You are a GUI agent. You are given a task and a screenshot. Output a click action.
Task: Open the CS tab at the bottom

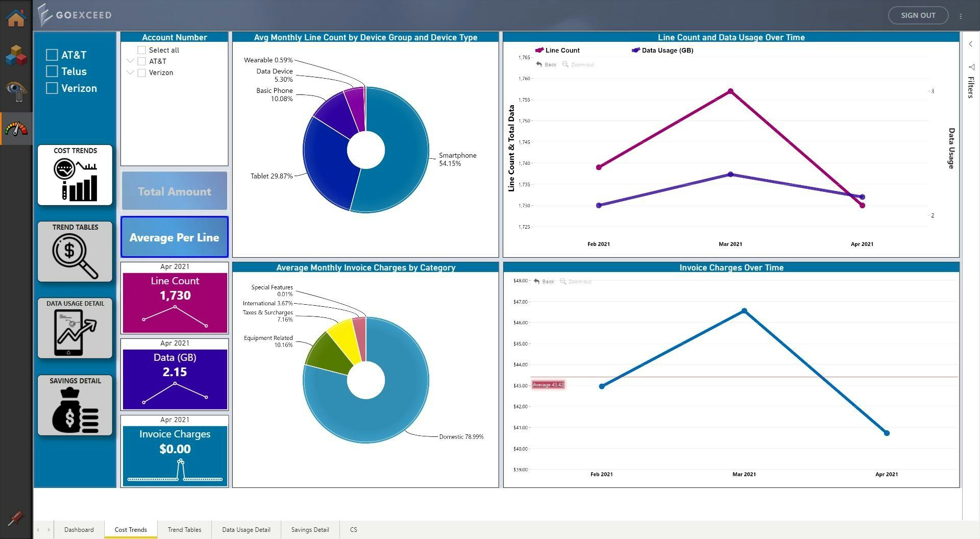pyautogui.click(x=353, y=529)
